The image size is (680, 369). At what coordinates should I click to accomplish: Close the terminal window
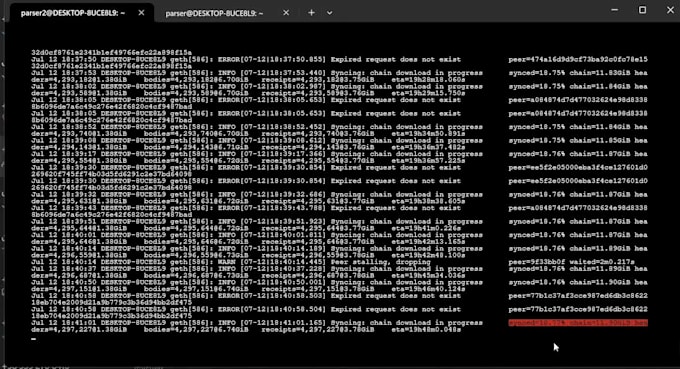(x=670, y=10)
